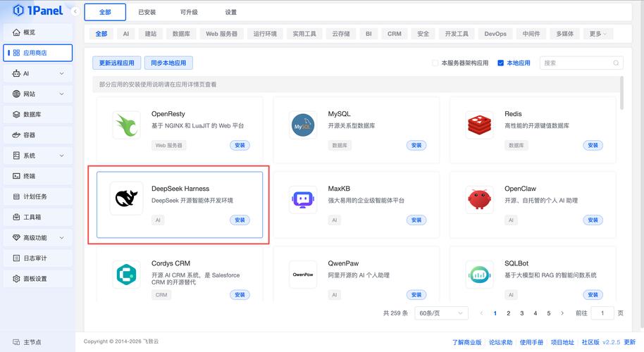Click 更新 link next to version v2.2.5
Image resolution: width=644 pixels, height=352 pixels.
pos(630,342)
